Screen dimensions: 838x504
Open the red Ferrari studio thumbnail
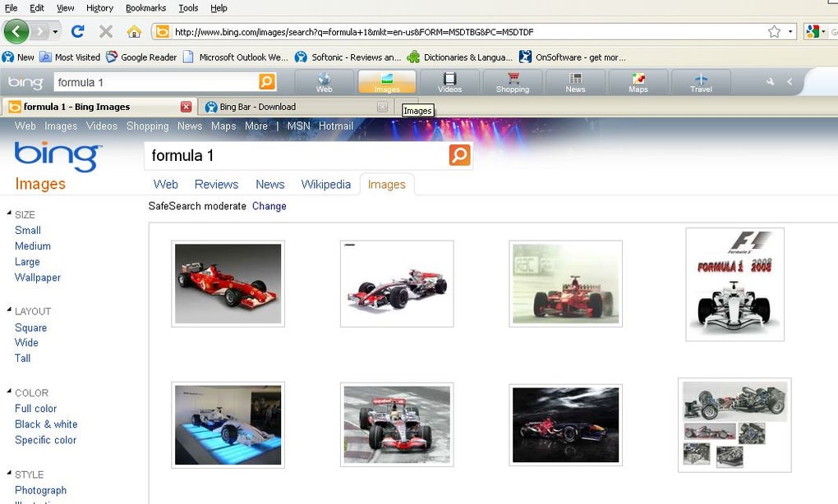(x=228, y=283)
